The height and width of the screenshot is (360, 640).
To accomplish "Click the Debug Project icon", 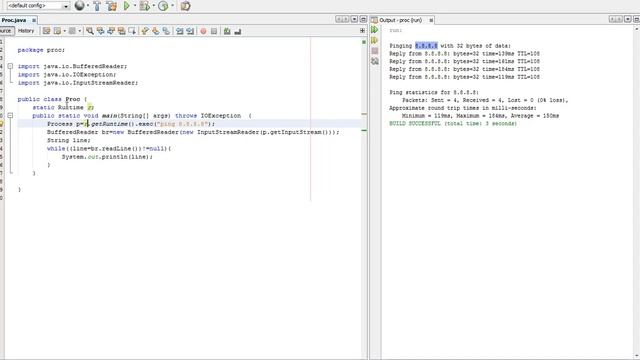I will click(144, 6).
